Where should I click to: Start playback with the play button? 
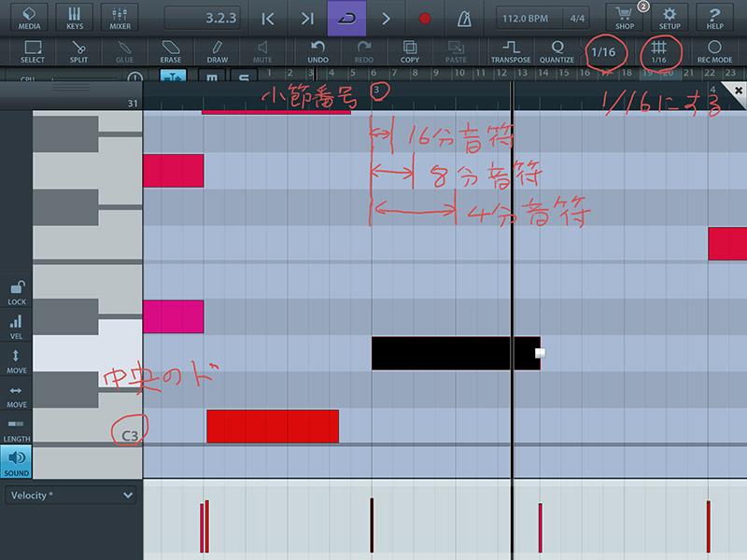386,19
